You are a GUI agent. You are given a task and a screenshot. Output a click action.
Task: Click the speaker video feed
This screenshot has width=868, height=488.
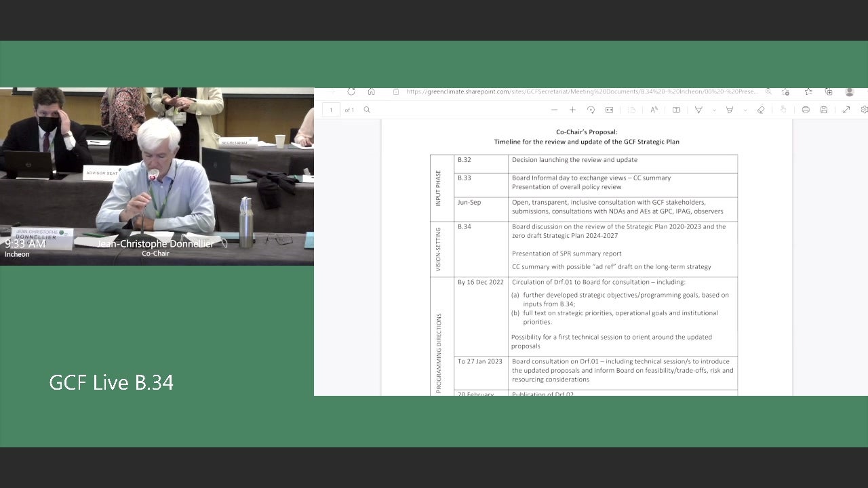point(157,176)
